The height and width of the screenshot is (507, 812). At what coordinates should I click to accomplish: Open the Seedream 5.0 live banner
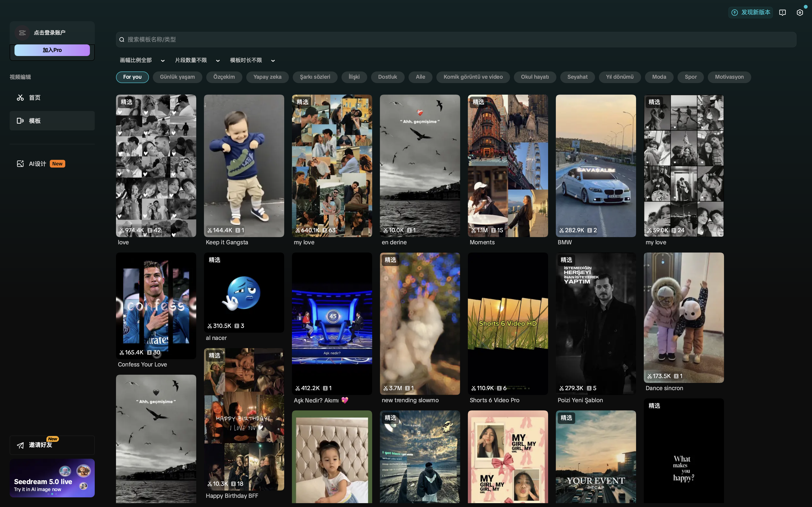click(52, 478)
